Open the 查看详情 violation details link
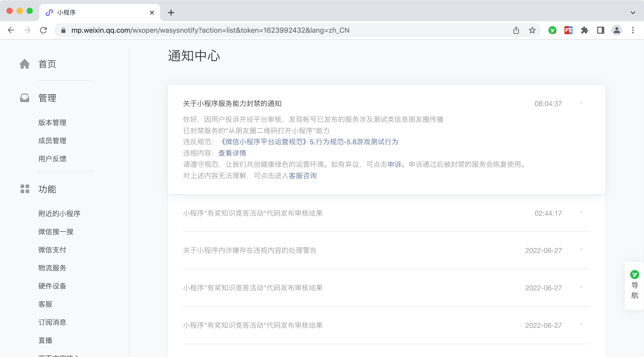The height and width of the screenshot is (357, 644). click(x=232, y=153)
